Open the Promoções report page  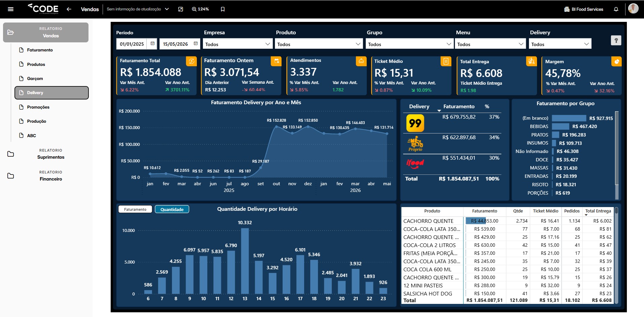pos(38,107)
